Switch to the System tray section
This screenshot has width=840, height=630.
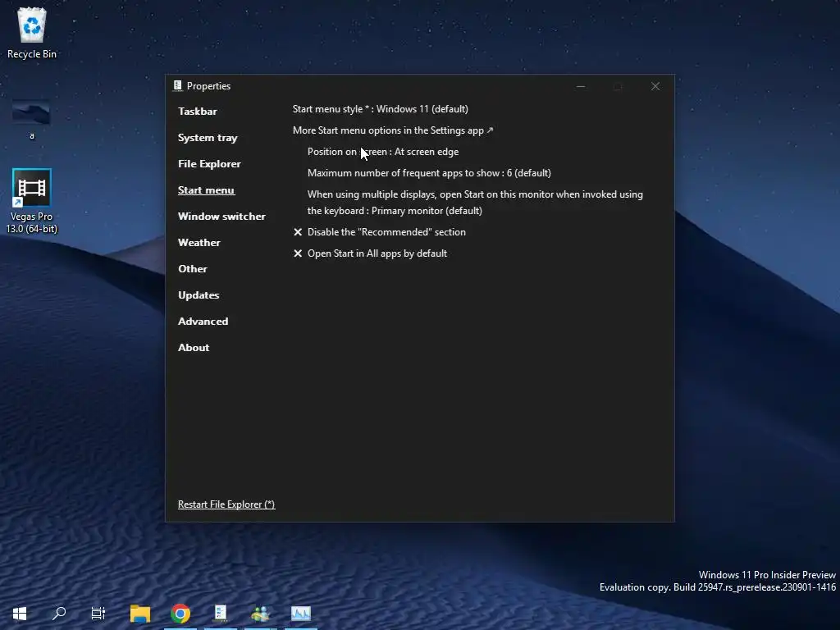pos(208,138)
